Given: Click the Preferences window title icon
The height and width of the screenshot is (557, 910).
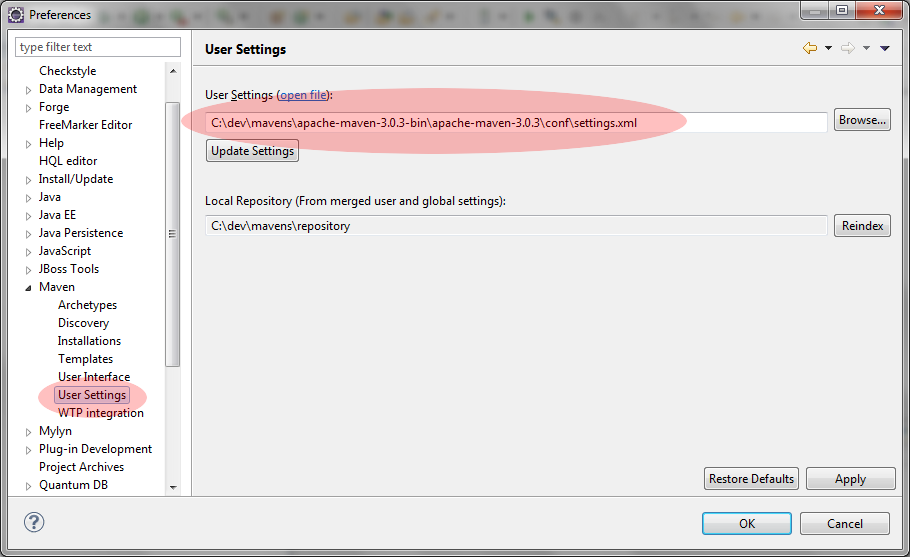Looking at the screenshot, I should 16,14.
